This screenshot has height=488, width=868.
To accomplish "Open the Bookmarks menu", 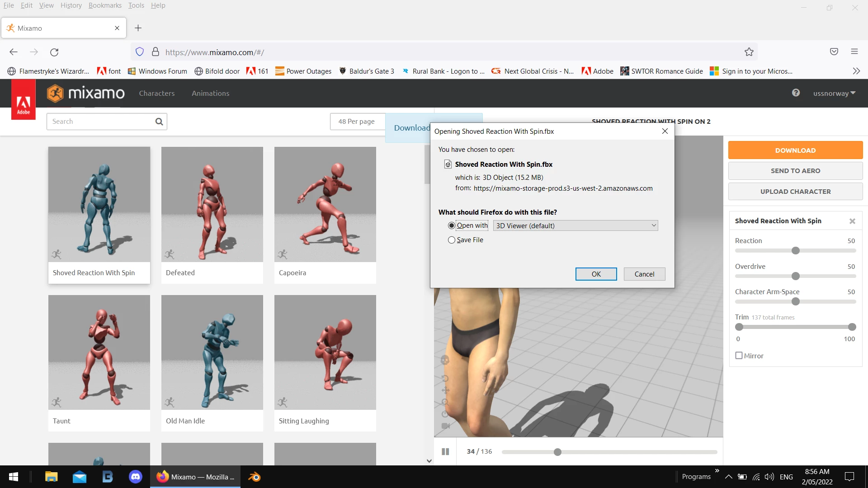I will [105, 5].
